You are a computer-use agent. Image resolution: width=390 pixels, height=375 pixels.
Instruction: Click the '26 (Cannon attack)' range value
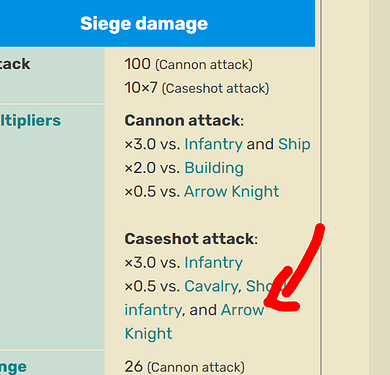(185, 367)
